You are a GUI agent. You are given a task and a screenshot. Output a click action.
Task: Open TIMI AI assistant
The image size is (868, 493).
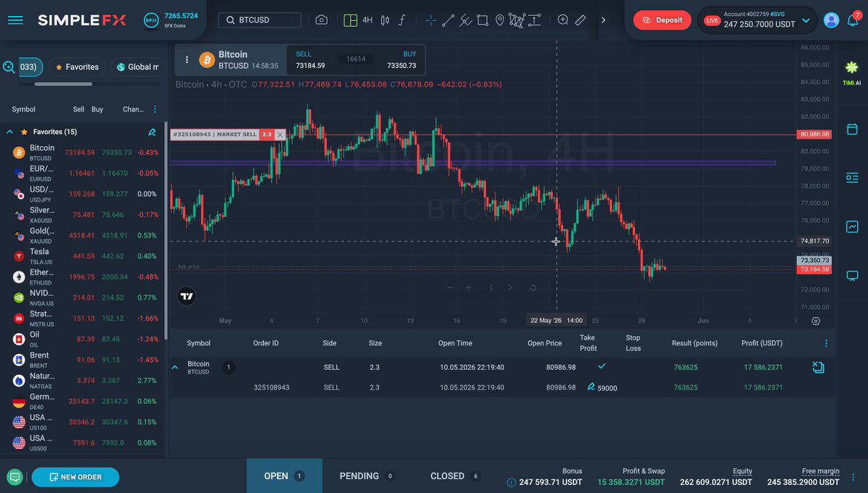[x=852, y=72]
